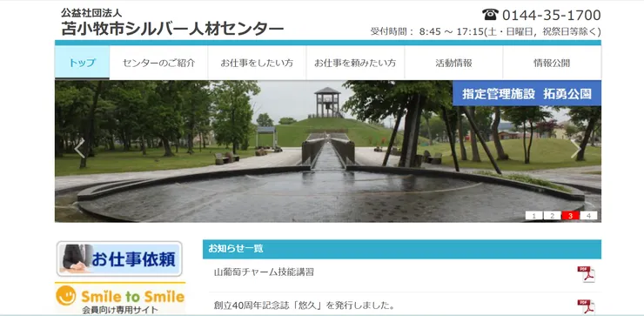Image resolution: width=644 pixels, height=316 pixels.
Task: Expand the お仕事をしたい方 menu
Action: click(257, 63)
